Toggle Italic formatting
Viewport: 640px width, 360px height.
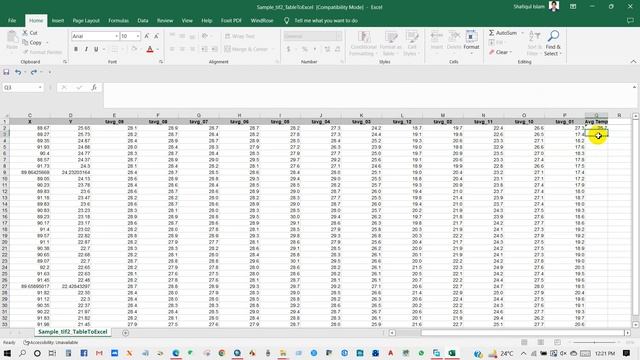pos(86,49)
